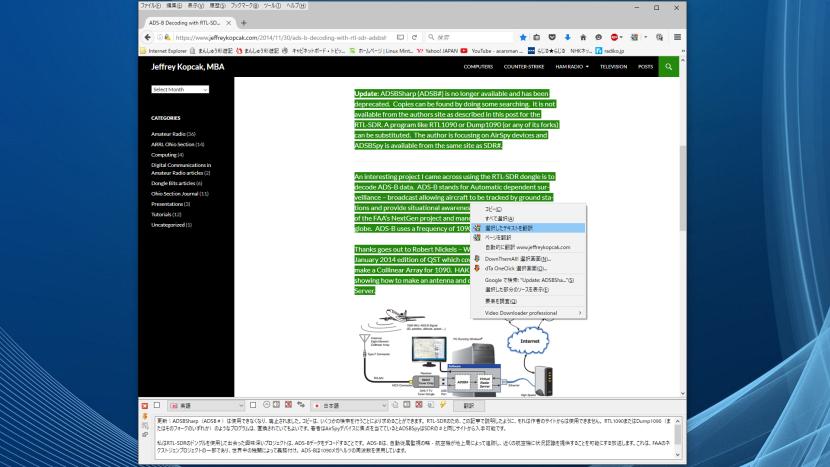Close the ADS-B Decoding tab
Screen dimensions: 830x467
coord(229,23)
